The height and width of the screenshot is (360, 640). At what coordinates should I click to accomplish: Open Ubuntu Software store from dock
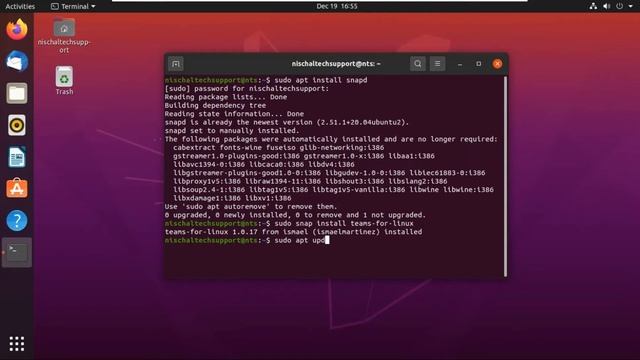tap(17, 188)
